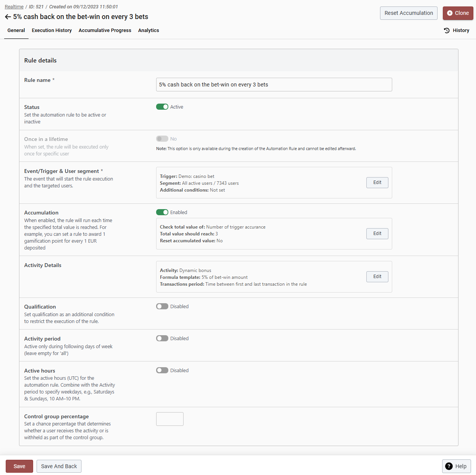Image resolution: width=476 pixels, height=475 pixels.
Task: Disable the Accumulation toggle
Action: coord(162,212)
